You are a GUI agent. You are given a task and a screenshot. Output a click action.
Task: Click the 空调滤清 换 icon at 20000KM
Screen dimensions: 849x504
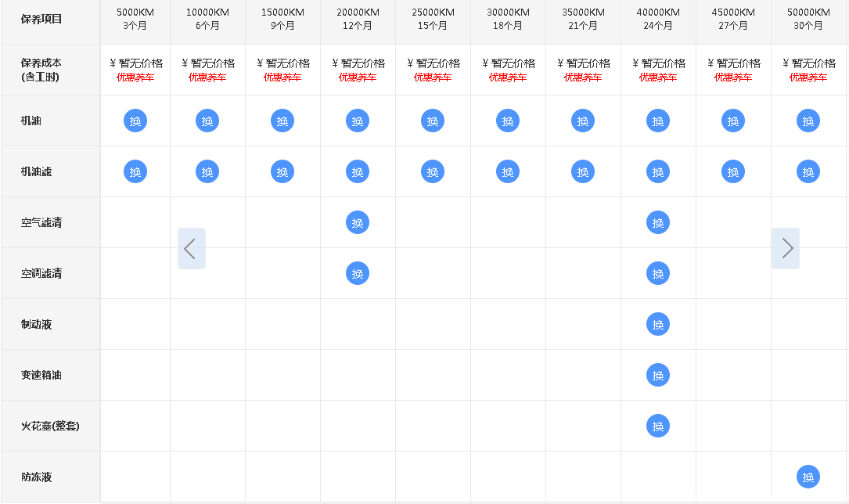pyautogui.click(x=358, y=273)
